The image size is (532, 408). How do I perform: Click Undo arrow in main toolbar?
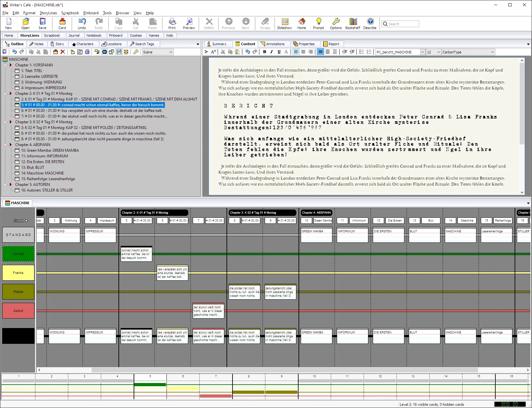[82, 24]
